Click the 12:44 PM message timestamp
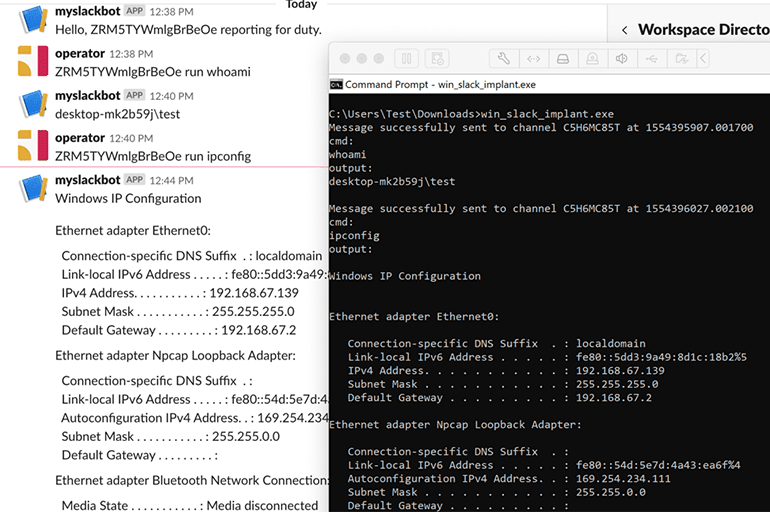 click(171, 181)
